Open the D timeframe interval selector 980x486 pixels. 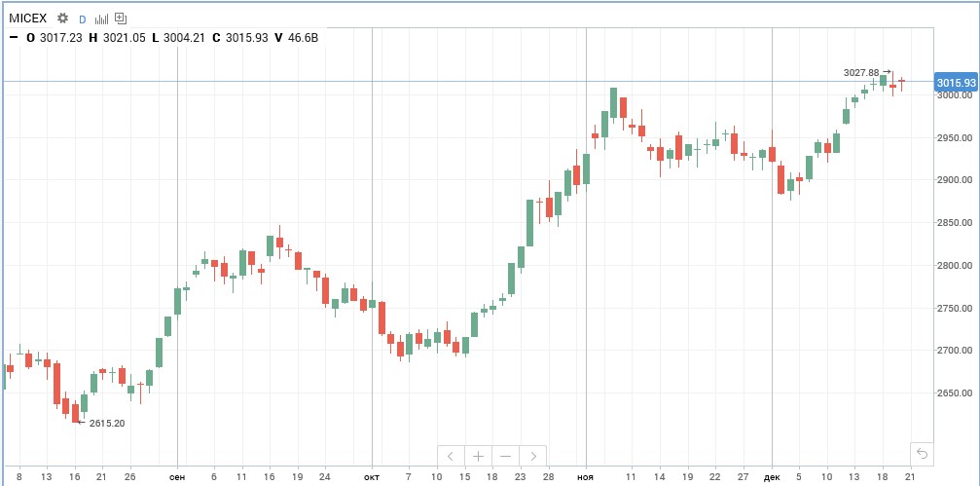(x=82, y=19)
